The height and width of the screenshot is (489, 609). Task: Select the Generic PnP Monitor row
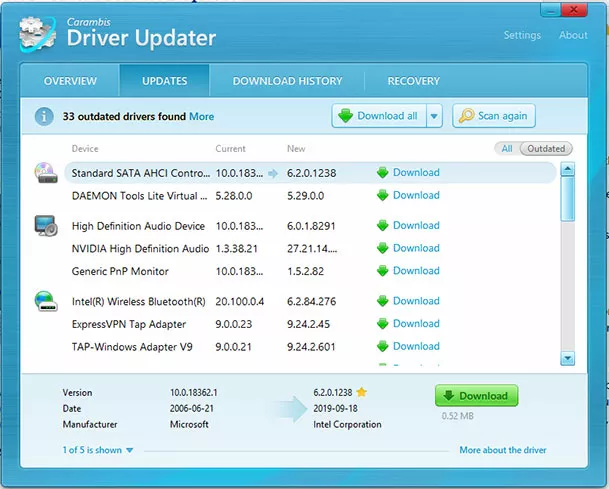(311, 271)
